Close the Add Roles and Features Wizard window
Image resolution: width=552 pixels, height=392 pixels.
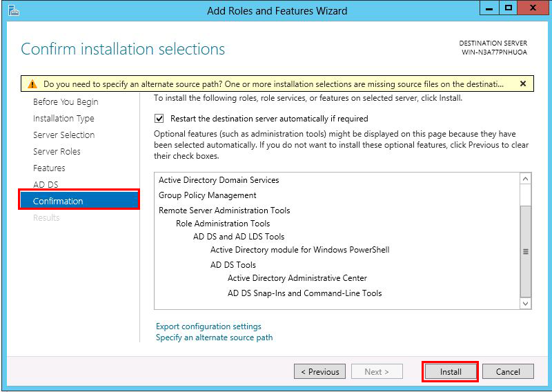tap(533, 8)
